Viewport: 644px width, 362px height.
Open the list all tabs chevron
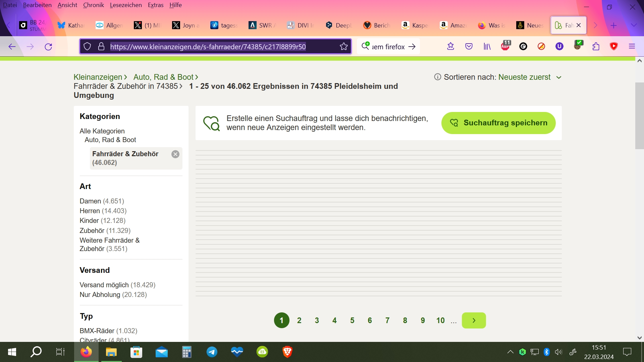634,25
